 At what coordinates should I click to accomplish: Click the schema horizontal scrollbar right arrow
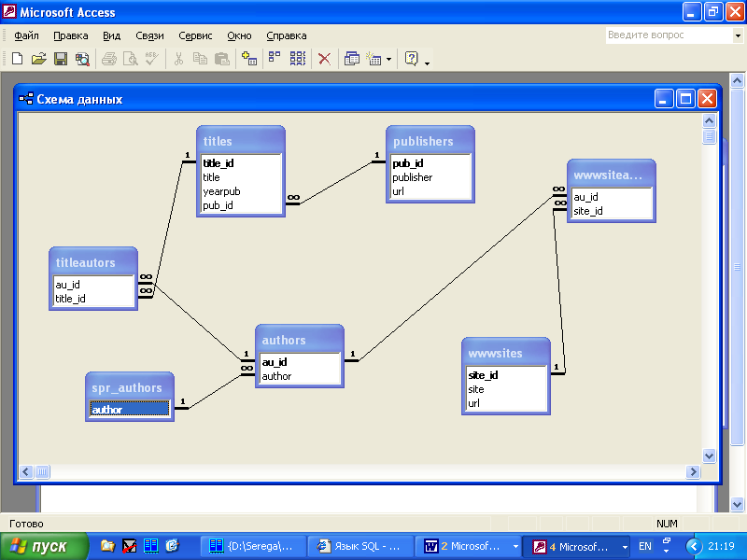pos(693,471)
